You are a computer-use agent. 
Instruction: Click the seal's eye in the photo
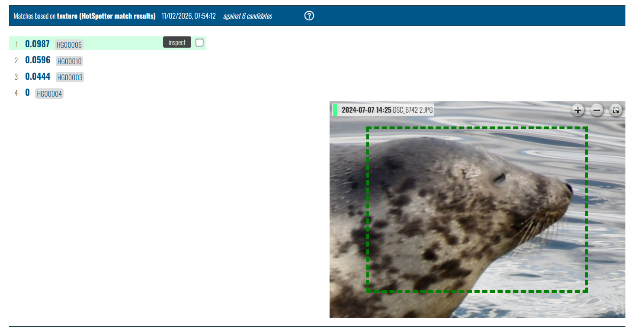pos(500,178)
